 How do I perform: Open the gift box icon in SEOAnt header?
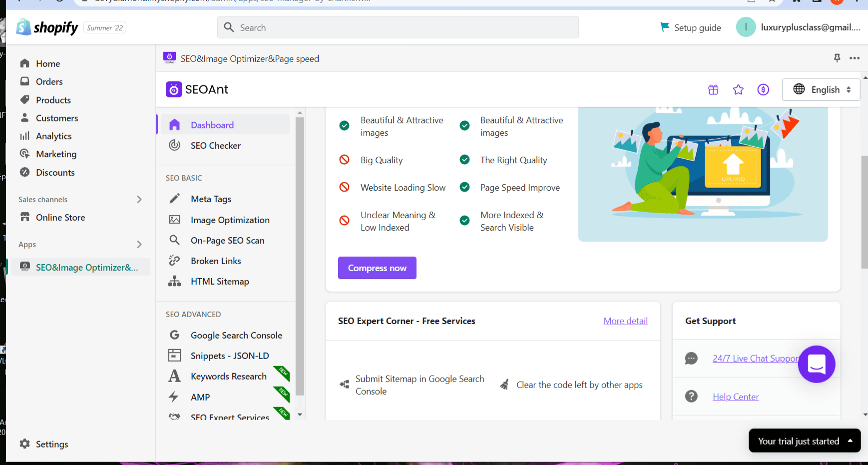[x=713, y=89]
